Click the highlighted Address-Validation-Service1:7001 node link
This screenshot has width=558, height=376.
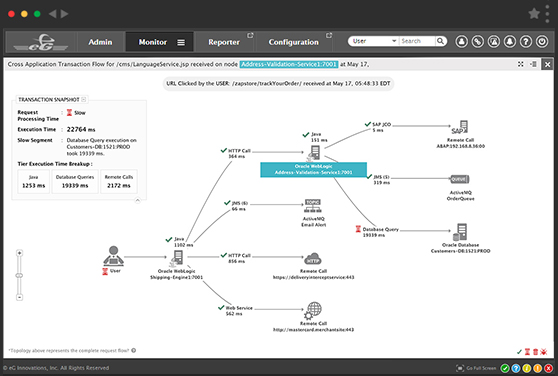click(289, 64)
